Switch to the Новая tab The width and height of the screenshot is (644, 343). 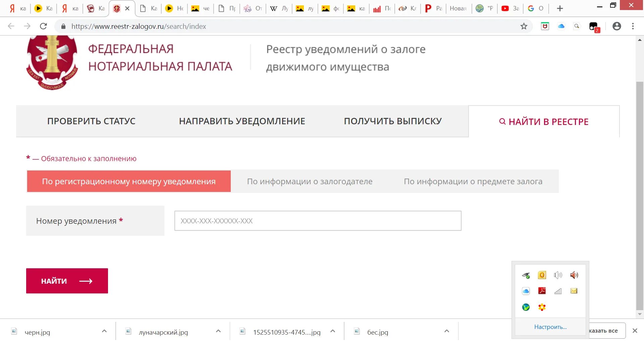point(458,8)
